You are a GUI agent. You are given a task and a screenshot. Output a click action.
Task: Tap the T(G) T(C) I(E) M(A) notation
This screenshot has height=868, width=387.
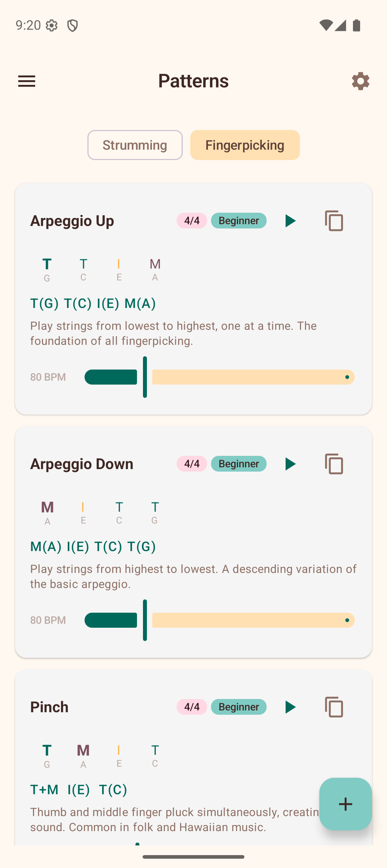[93, 303]
